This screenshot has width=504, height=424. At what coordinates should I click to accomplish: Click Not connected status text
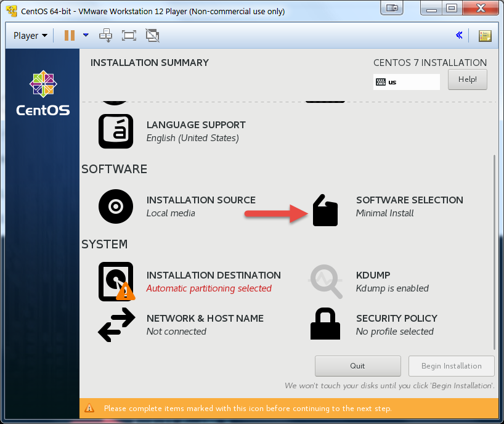tap(176, 332)
